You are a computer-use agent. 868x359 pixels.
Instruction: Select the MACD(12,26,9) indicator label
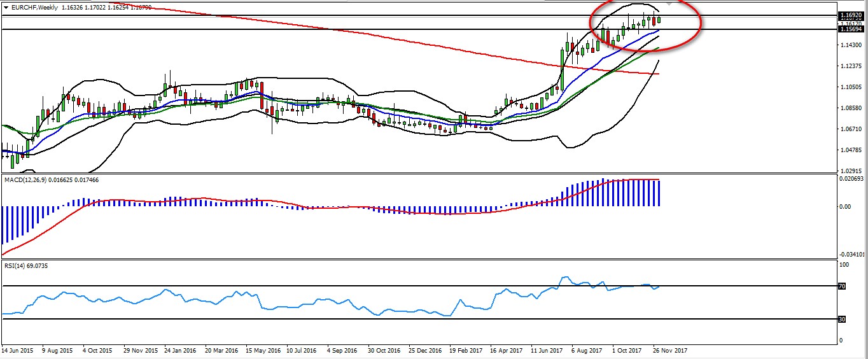pyautogui.click(x=25, y=180)
